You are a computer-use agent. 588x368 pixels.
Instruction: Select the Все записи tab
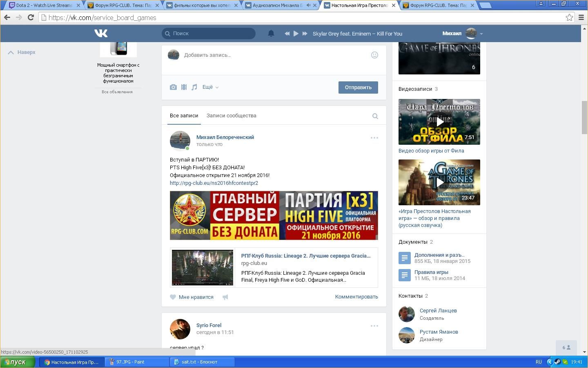(184, 116)
